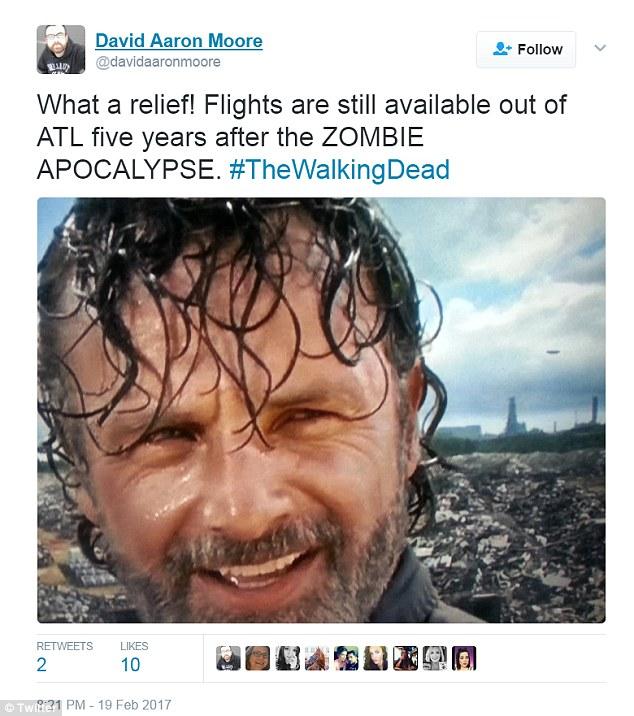The image size is (634, 716).
Task: Open the first liker avatar with glasses and beard
Action: (228, 658)
